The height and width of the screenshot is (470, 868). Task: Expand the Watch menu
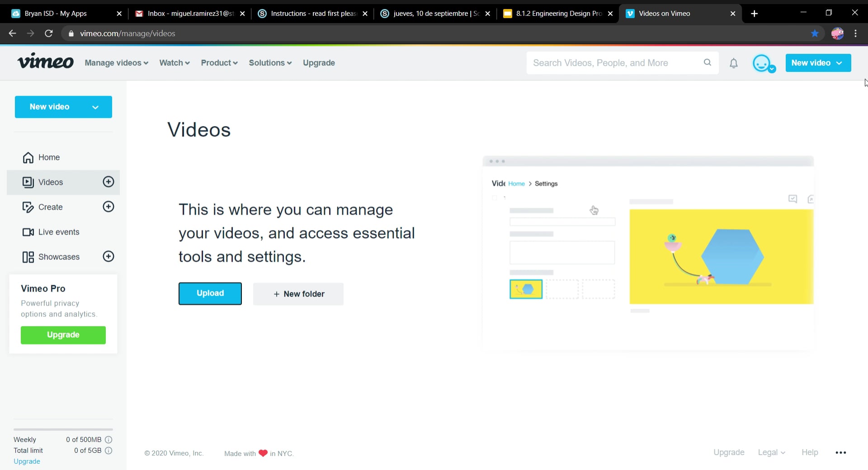tap(175, 63)
